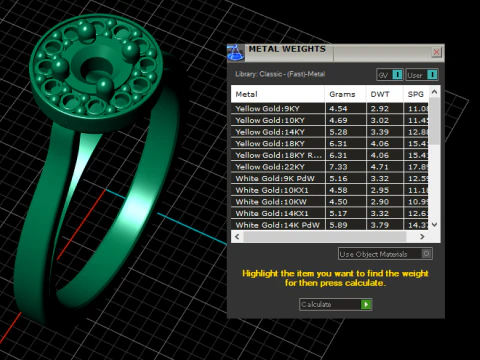480x360 pixels.
Task: Click the green Calculate play arrow
Action: pos(366,304)
